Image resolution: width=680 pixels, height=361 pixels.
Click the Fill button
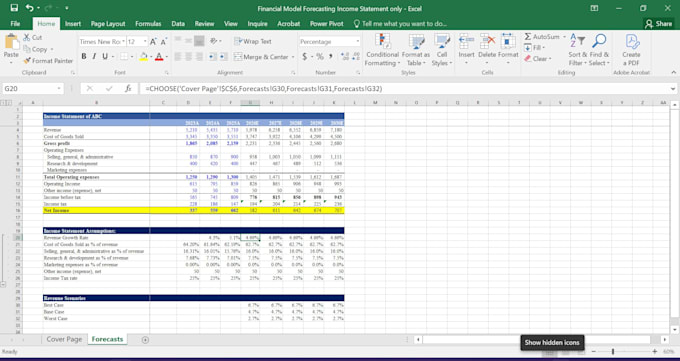pos(535,48)
